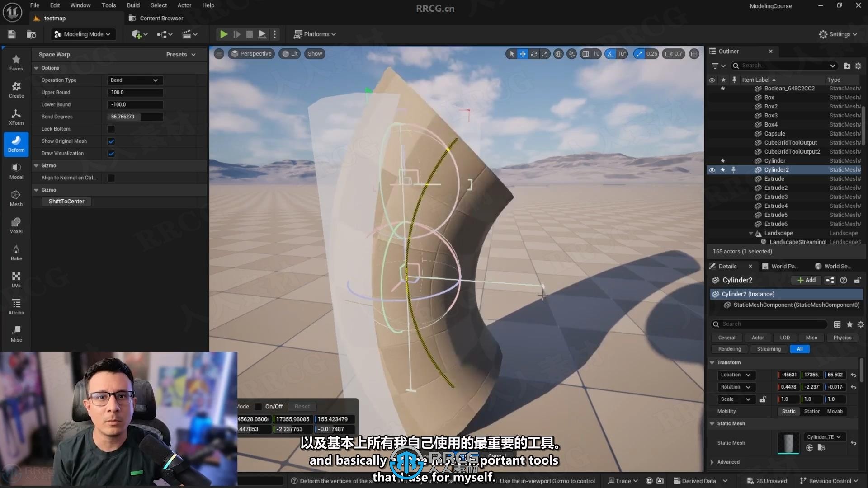Switch to Content Browser tab
The image size is (868, 488).
click(156, 19)
